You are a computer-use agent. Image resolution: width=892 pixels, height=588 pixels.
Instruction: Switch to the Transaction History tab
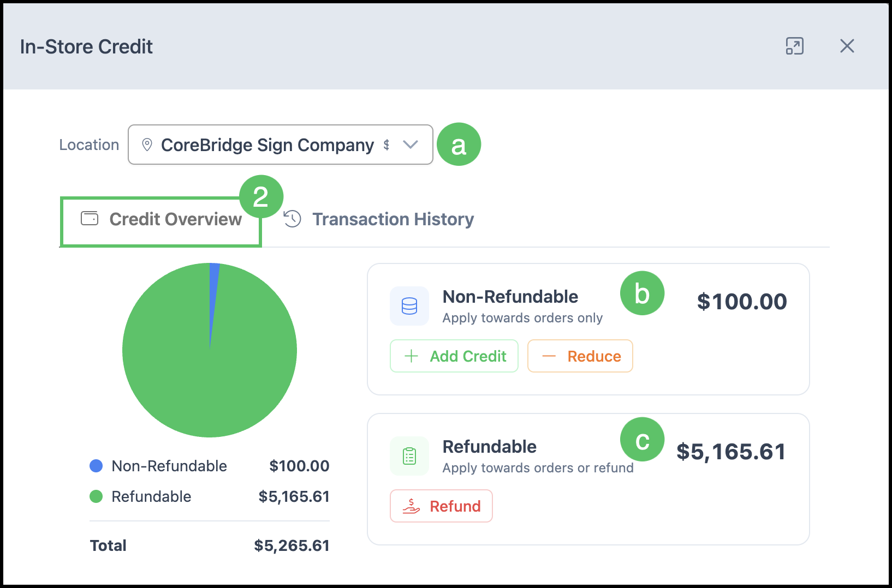click(379, 219)
